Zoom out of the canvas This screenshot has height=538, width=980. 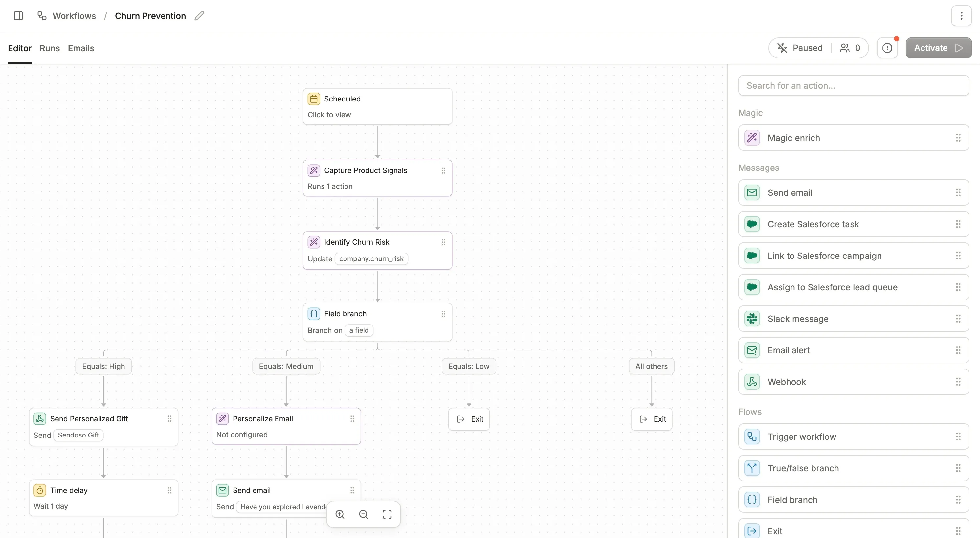click(363, 514)
